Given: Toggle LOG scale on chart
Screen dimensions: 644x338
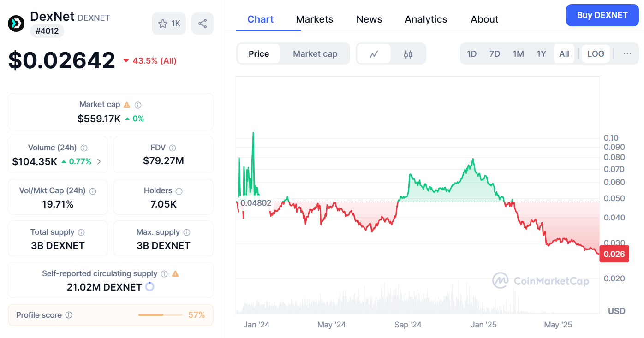Looking at the screenshot, I should 596,54.
